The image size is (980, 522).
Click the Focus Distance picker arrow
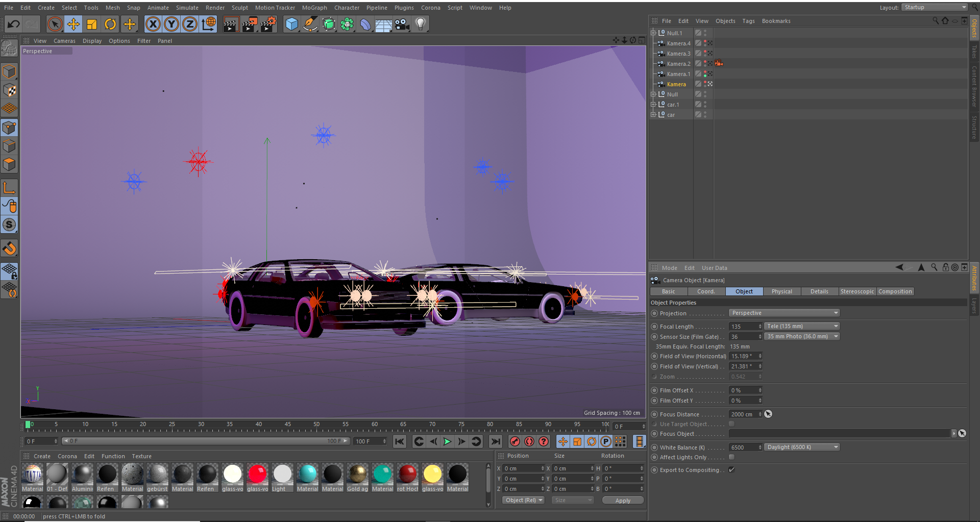pos(768,414)
